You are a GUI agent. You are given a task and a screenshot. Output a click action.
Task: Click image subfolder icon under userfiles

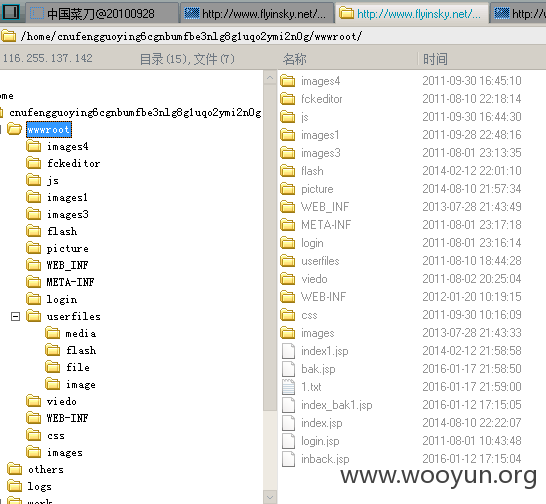pyautogui.click(x=53, y=384)
